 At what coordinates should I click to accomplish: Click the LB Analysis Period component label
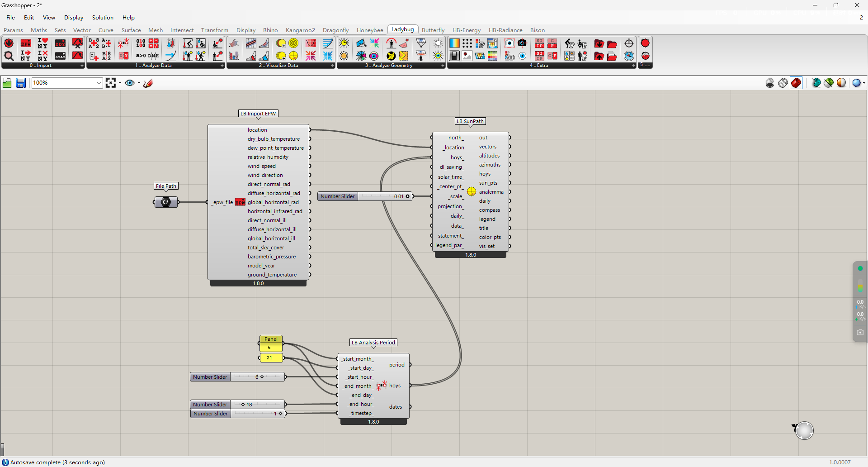373,343
